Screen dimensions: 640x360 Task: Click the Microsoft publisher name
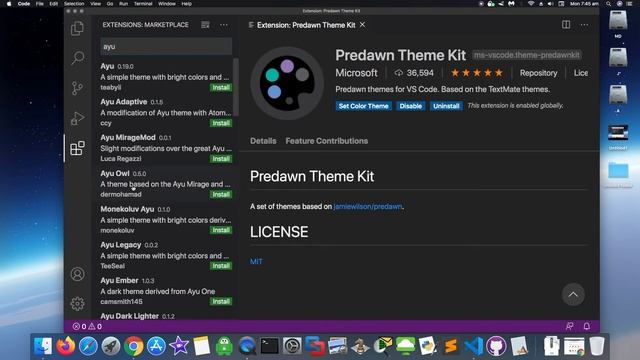[x=356, y=73]
